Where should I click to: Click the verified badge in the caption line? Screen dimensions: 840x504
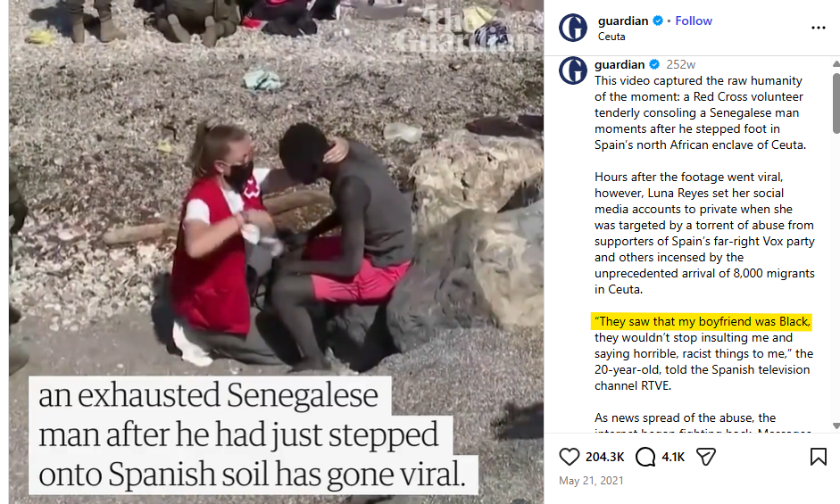click(654, 65)
